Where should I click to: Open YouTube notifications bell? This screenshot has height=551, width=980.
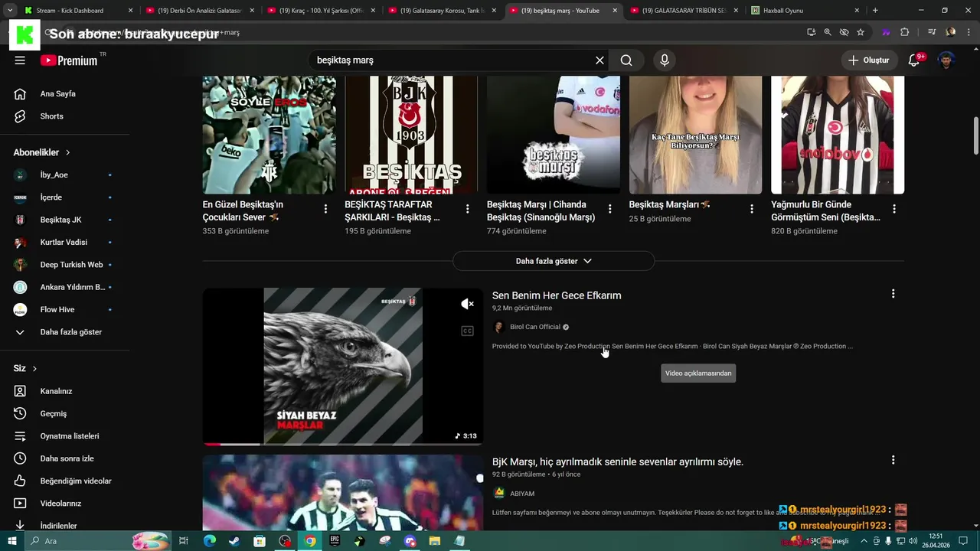(913, 60)
